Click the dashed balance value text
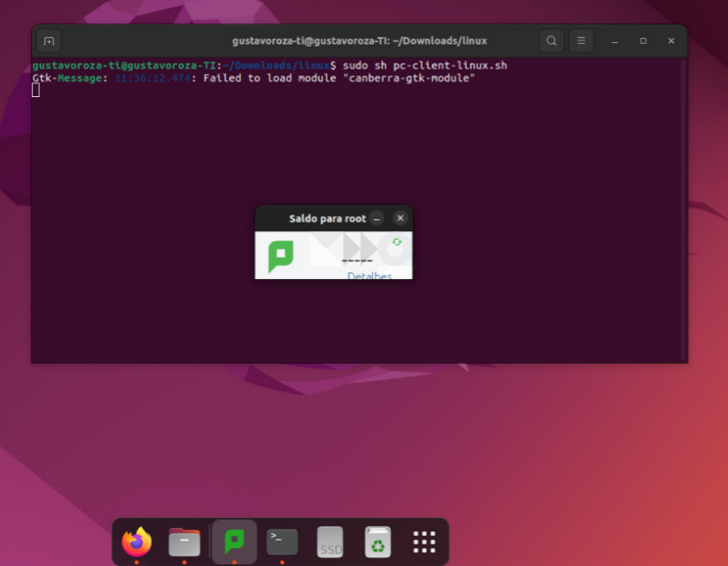Screen dimensions: 728x566 coord(358,259)
